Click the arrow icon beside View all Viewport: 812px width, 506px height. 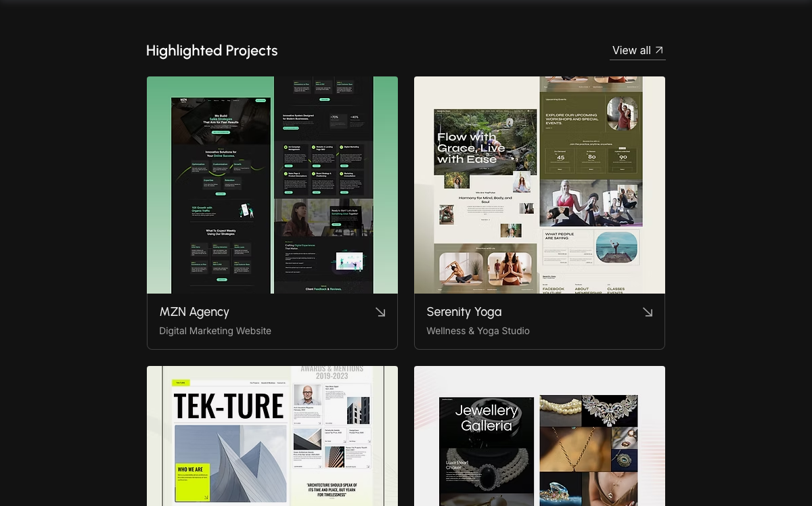[x=659, y=50]
